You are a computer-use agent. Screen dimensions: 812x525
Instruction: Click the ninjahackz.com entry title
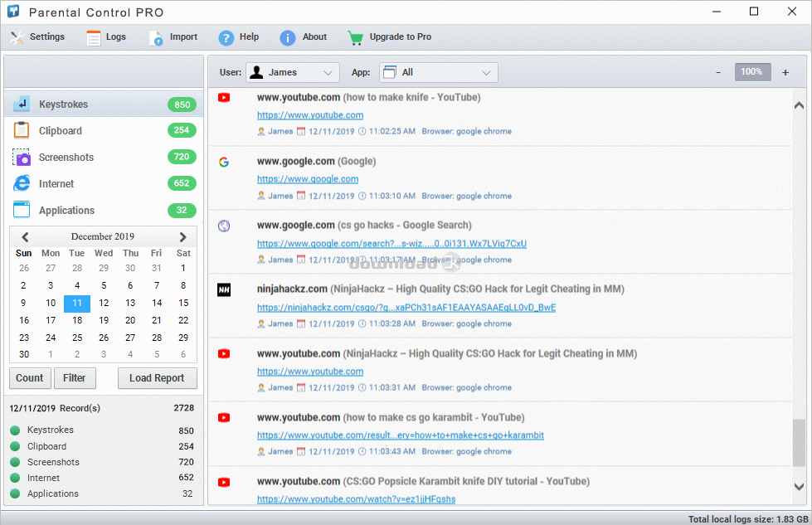coord(440,289)
